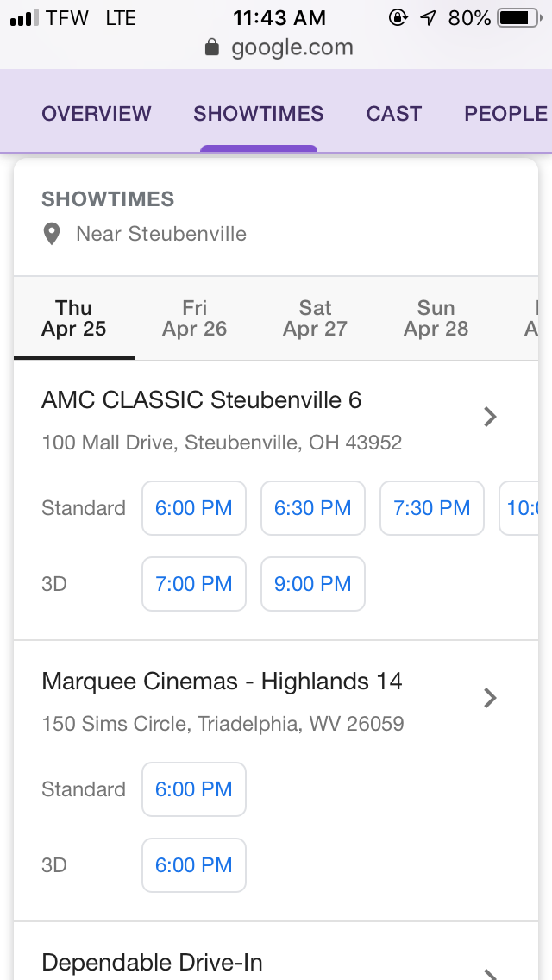Expand Marquee Cinemas Highlands 14 chevron

[x=490, y=698]
